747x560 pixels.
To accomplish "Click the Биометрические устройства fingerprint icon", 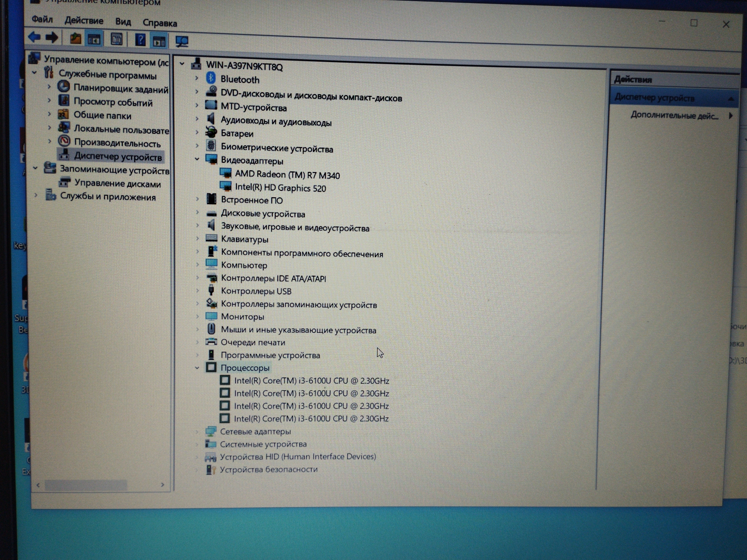I will 211,145.
